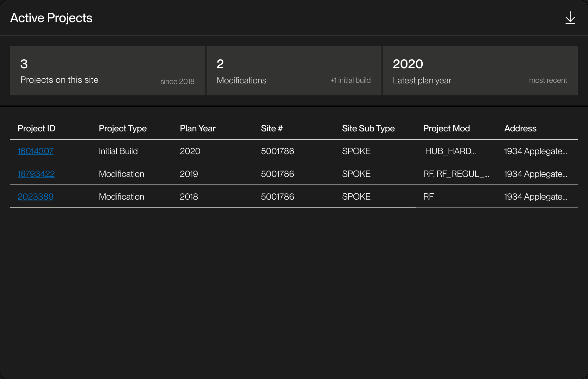Screen dimensions: 588x379
Task: Click site number 5001786 in the 2019 row
Action: click(x=277, y=174)
